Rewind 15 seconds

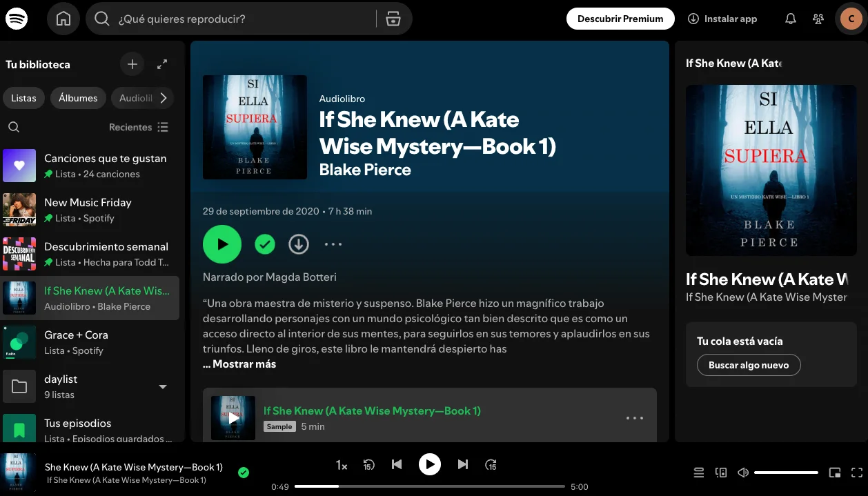368,465
